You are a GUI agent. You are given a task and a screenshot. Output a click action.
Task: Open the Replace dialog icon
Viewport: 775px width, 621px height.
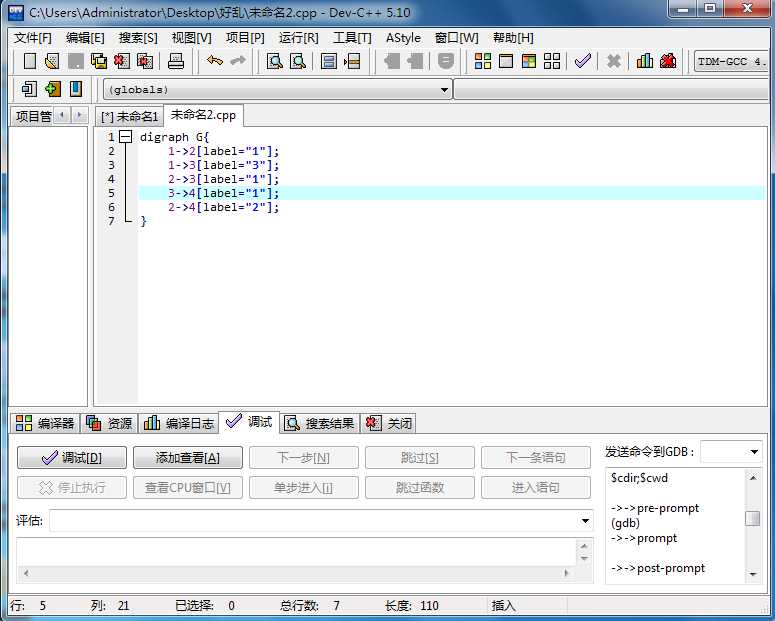298,61
